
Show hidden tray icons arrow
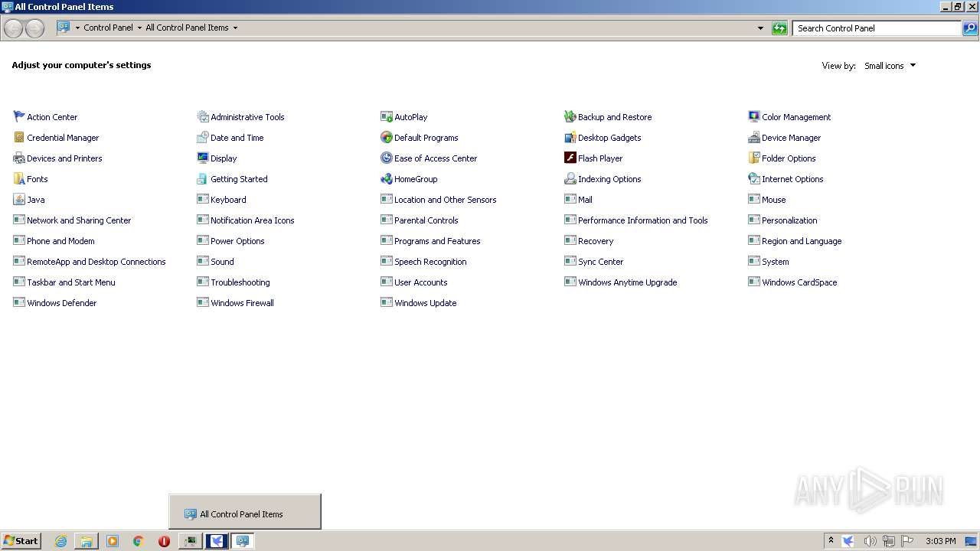pos(831,540)
